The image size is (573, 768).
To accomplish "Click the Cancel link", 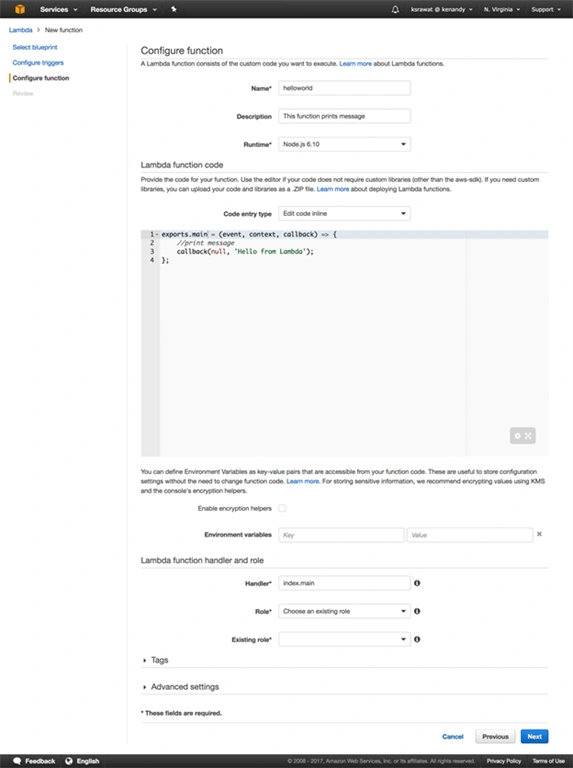I will 453,736.
